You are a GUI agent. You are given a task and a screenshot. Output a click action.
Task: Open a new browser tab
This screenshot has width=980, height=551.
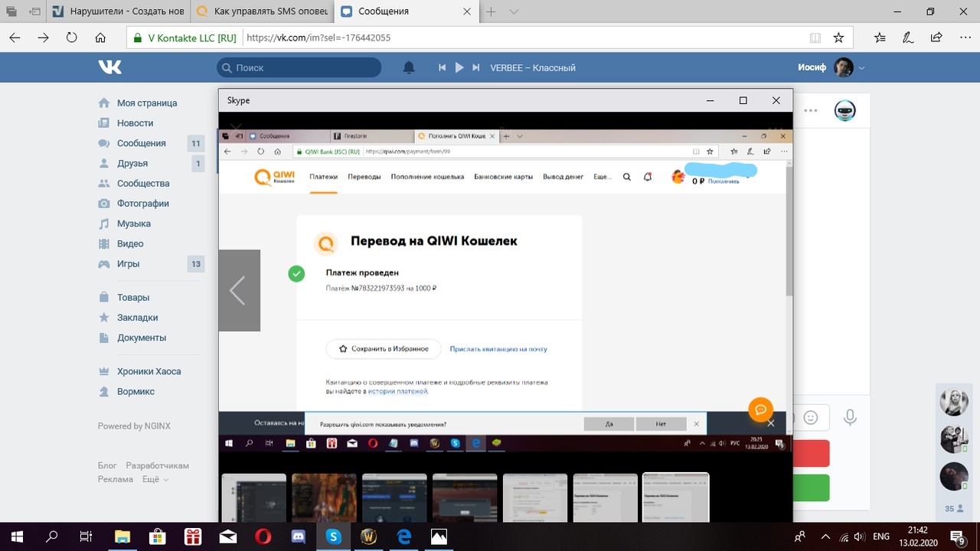click(x=492, y=11)
